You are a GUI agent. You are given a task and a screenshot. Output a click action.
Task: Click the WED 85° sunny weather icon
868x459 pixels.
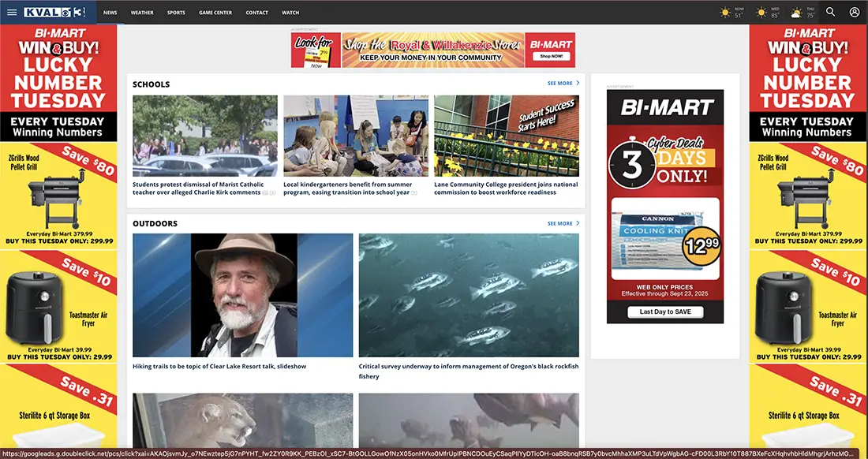pos(761,12)
